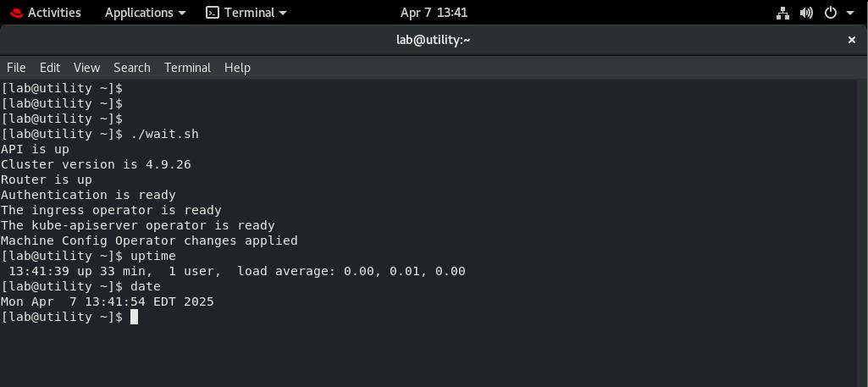Screen dimensions: 868x387
Task: Click the ./wait.sh command line
Action: [164, 134]
